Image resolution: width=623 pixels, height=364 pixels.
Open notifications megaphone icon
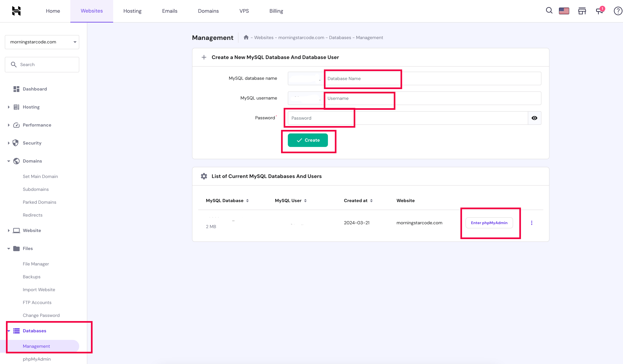point(600,11)
